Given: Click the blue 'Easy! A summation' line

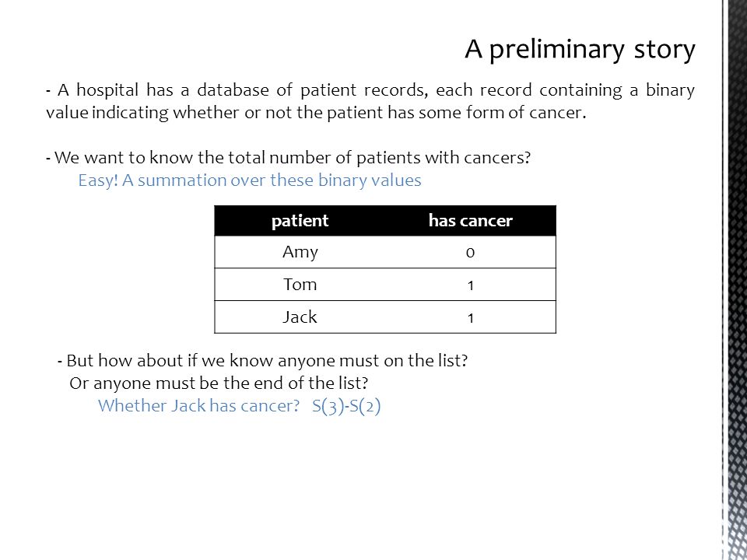Looking at the screenshot, I should tap(250, 180).
